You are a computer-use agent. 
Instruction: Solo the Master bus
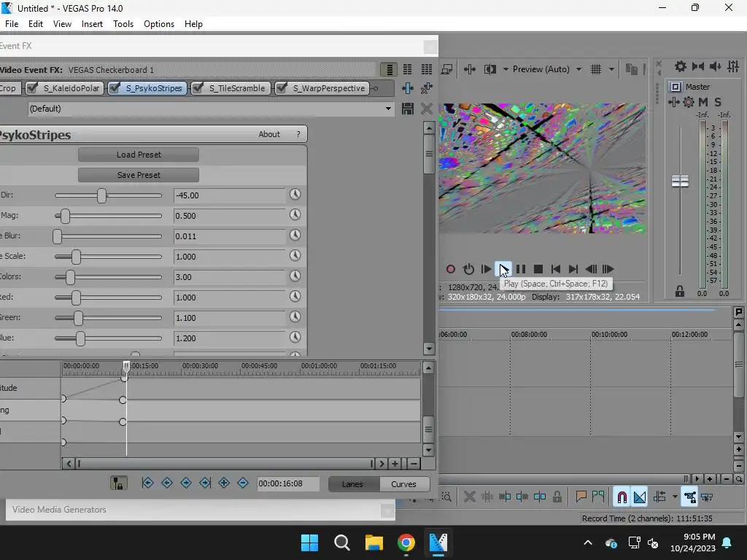pyautogui.click(x=718, y=102)
